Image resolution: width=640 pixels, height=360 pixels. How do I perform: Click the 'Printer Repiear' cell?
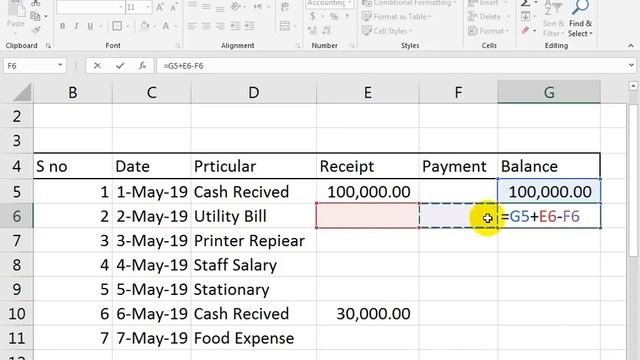(253, 240)
